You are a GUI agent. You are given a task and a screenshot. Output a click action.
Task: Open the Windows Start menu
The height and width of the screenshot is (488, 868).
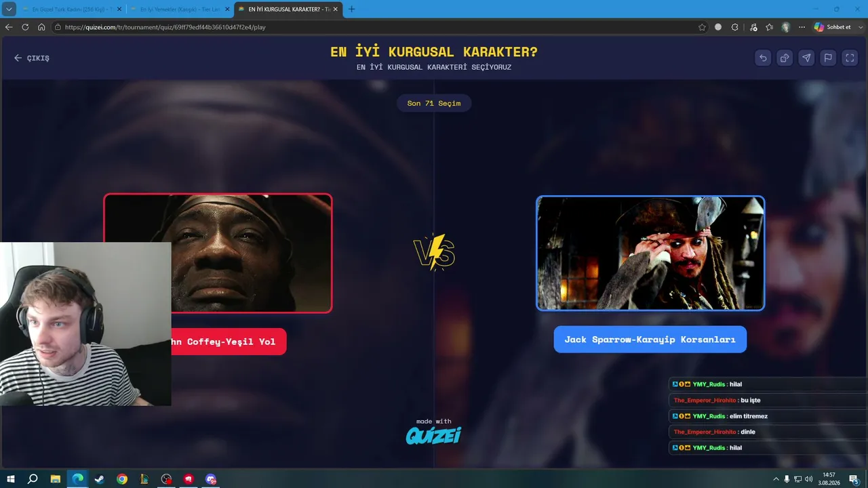pyautogui.click(x=11, y=479)
